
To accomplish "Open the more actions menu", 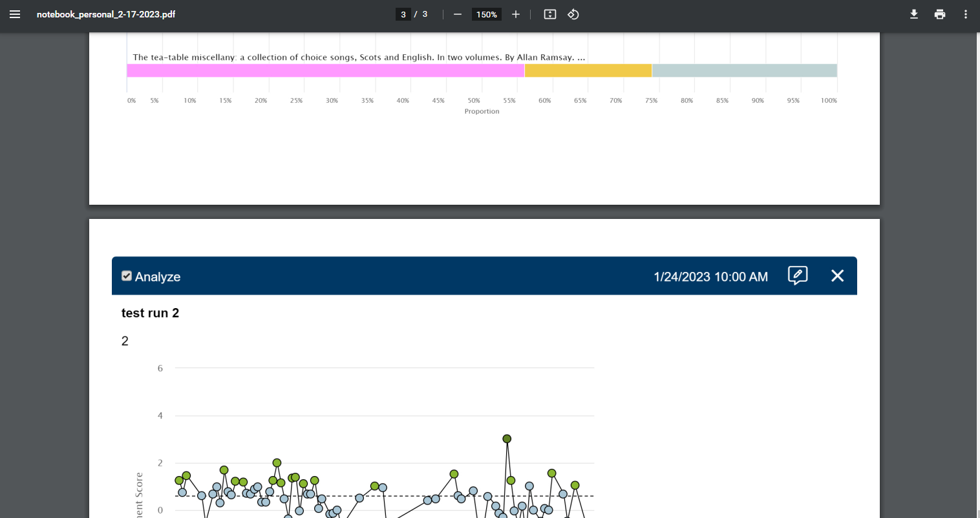I will tap(966, 14).
